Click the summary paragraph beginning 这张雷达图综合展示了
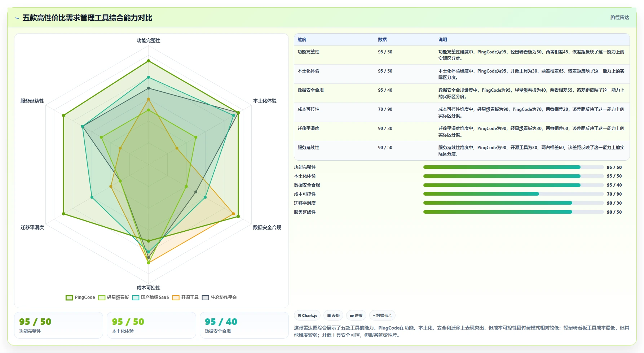The height and width of the screenshot is (353, 644). point(462,331)
